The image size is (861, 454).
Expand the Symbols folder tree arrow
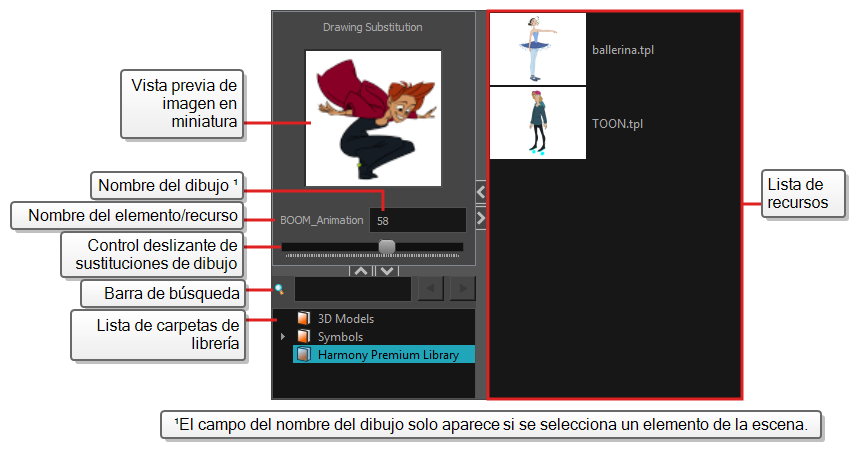pyautogui.click(x=283, y=337)
